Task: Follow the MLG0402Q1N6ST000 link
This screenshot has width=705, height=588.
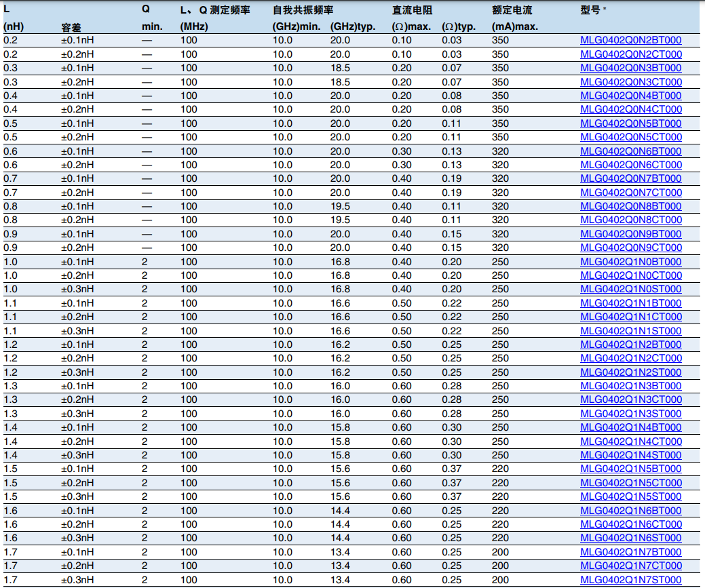Action: [x=630, y=538]
